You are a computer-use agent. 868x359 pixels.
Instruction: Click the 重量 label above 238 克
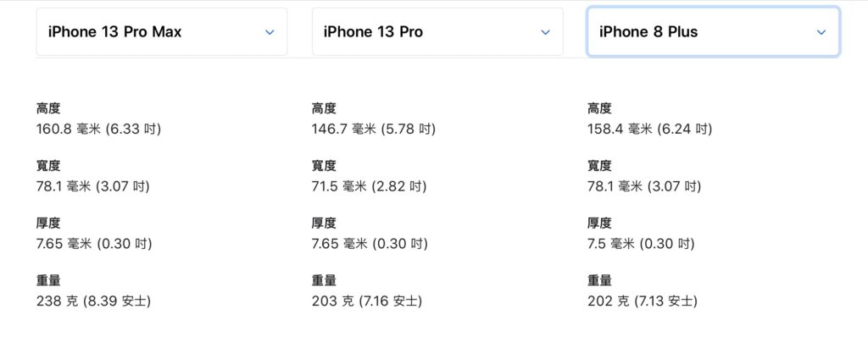coord(48,280)
